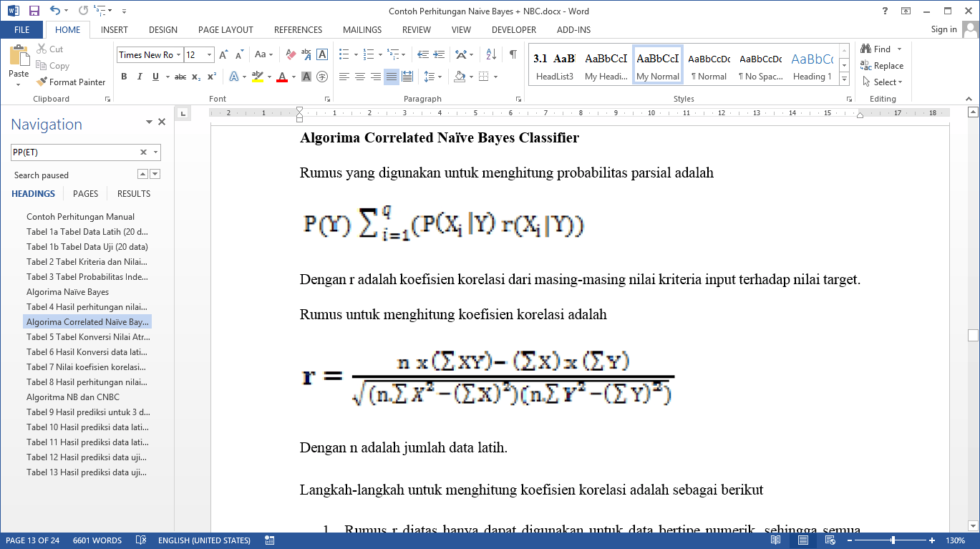
Task: Increase indent of the paragraph
Action: pyautogui.click(x=438, y=54)
